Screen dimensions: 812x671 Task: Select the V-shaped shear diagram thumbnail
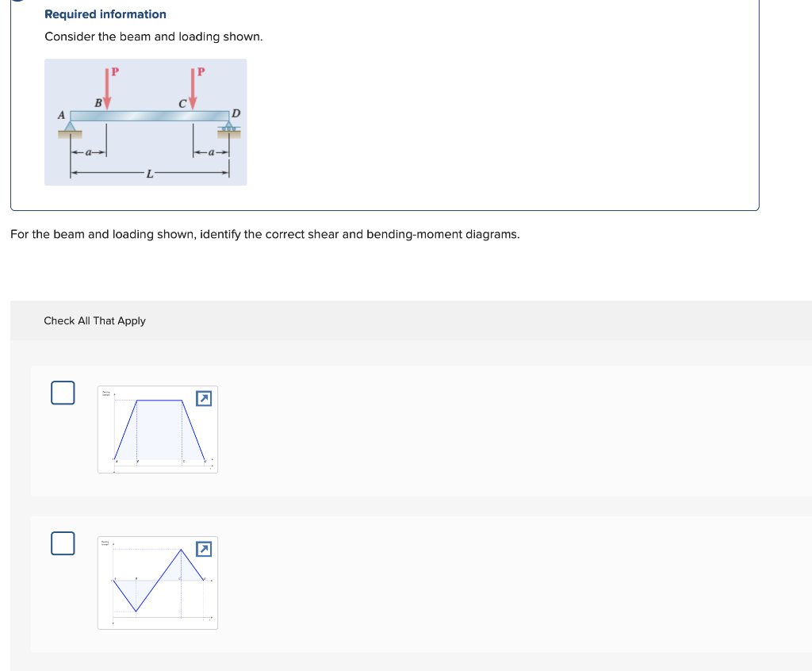click(157, 583)
